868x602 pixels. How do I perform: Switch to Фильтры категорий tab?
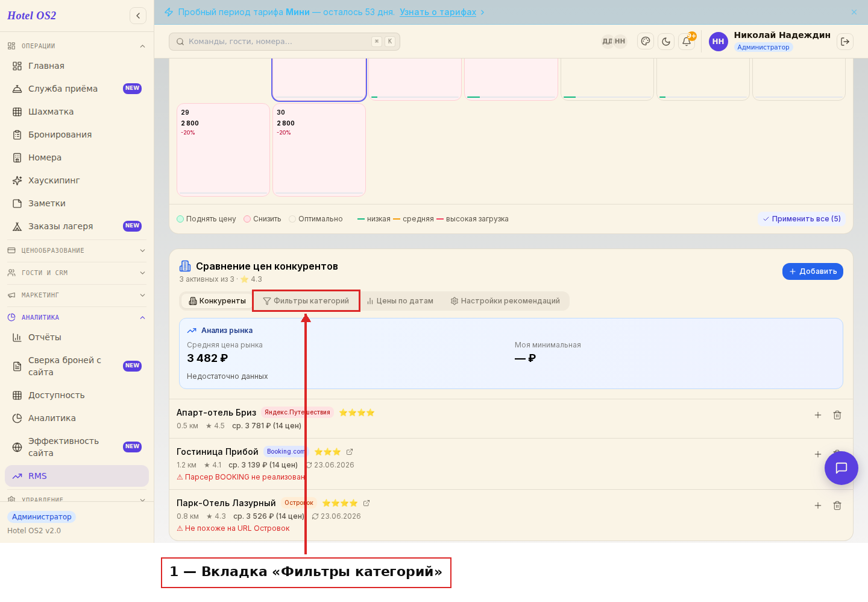(306, 301)
